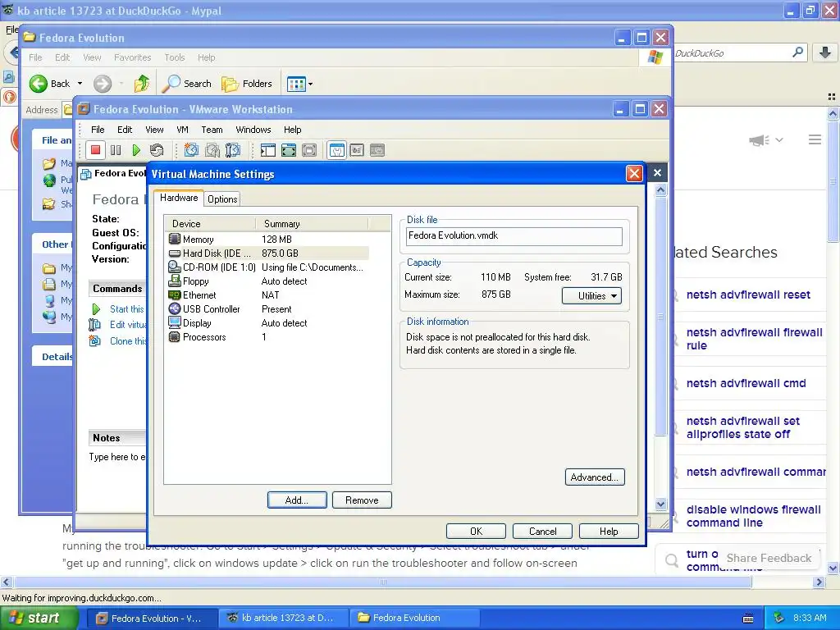Screen dimensions: 840x630
Task: Click Search in the Explorer toolbar
Action: [187, 84]
